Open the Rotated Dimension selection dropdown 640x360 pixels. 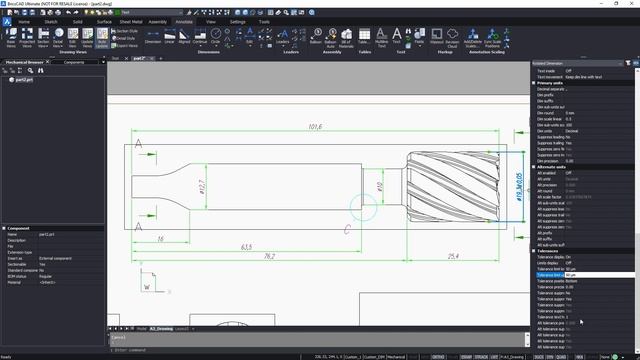tap(577, 63)
